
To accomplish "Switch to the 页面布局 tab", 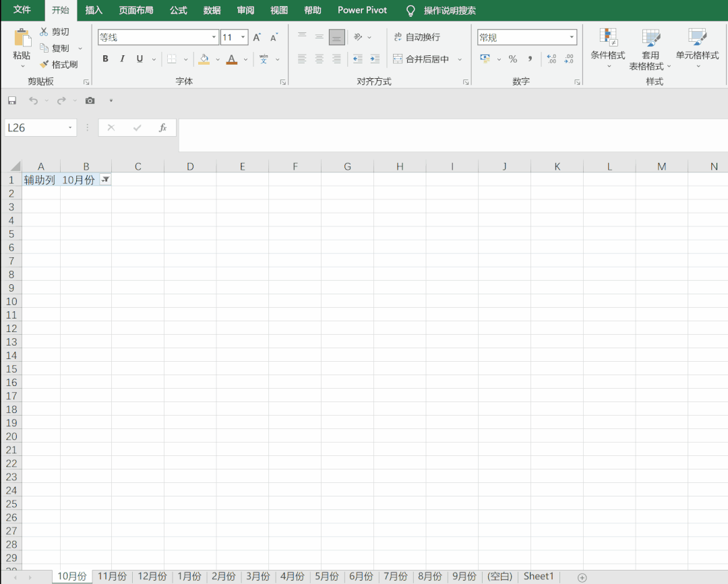I will coord(136,10).
